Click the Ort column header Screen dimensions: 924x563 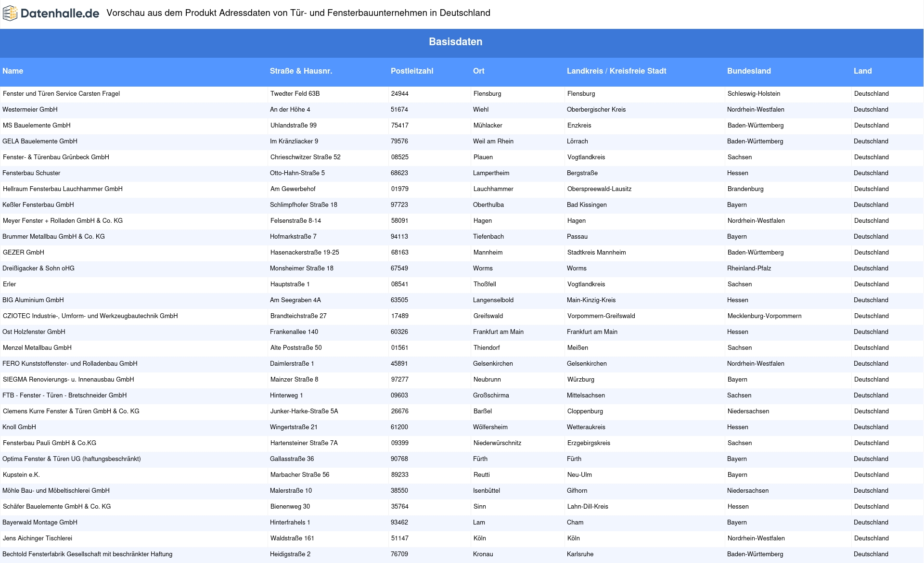(479, 71)
